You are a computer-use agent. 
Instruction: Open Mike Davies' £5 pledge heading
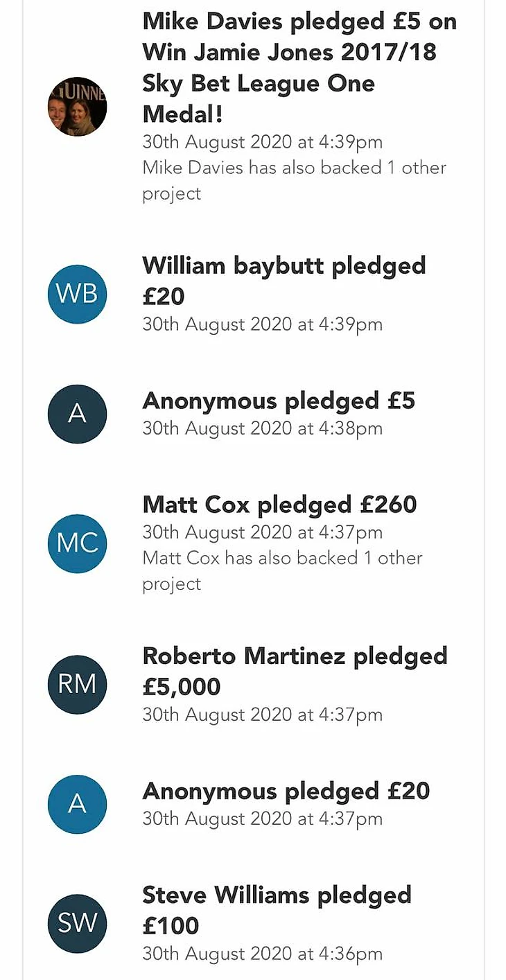pos(299,67)
